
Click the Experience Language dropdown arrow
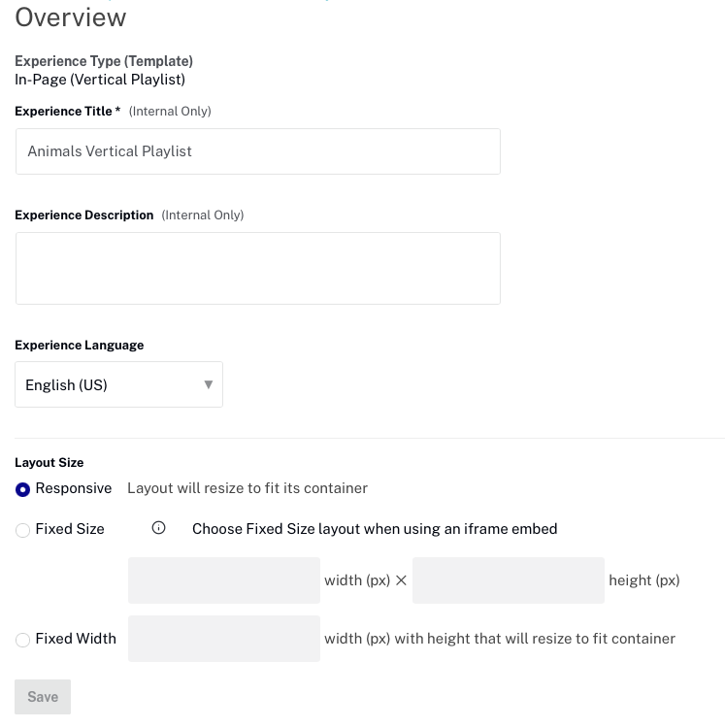tap(209, 384)
